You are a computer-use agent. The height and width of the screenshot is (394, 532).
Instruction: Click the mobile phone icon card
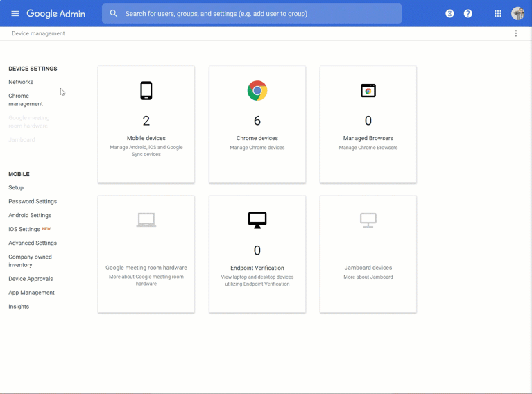click(146, 91)
